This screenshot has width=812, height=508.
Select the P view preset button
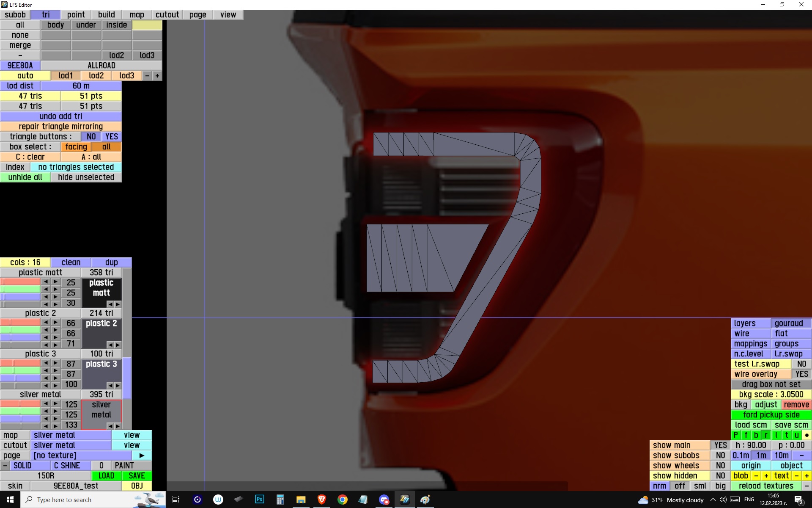[736, 435]
